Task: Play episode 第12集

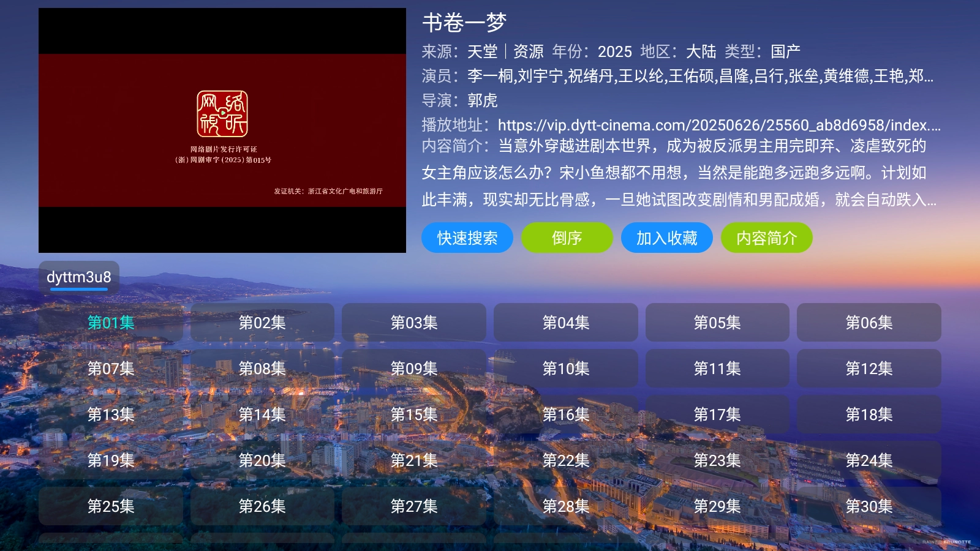Action: [869, 369]
